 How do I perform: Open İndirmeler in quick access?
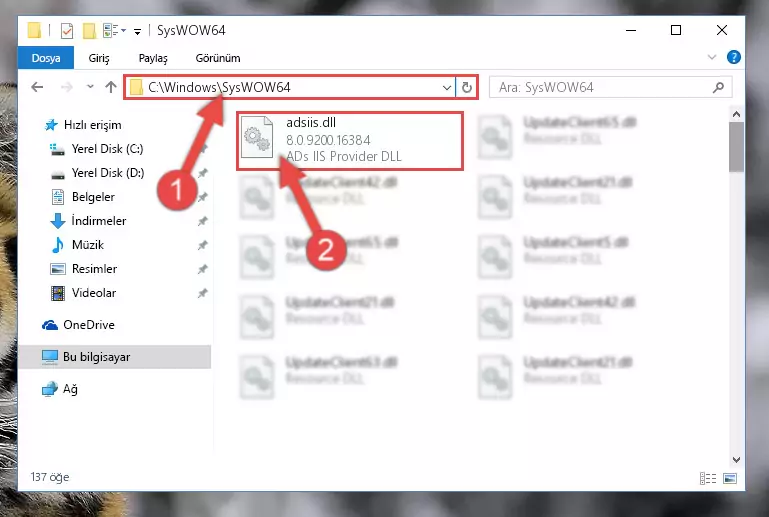pos(88,221)
